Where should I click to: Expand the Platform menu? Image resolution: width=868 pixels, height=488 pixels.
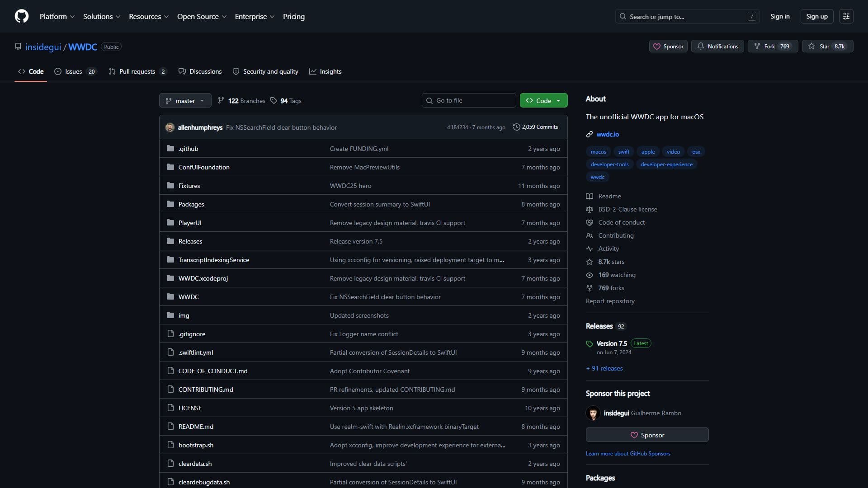57,16
